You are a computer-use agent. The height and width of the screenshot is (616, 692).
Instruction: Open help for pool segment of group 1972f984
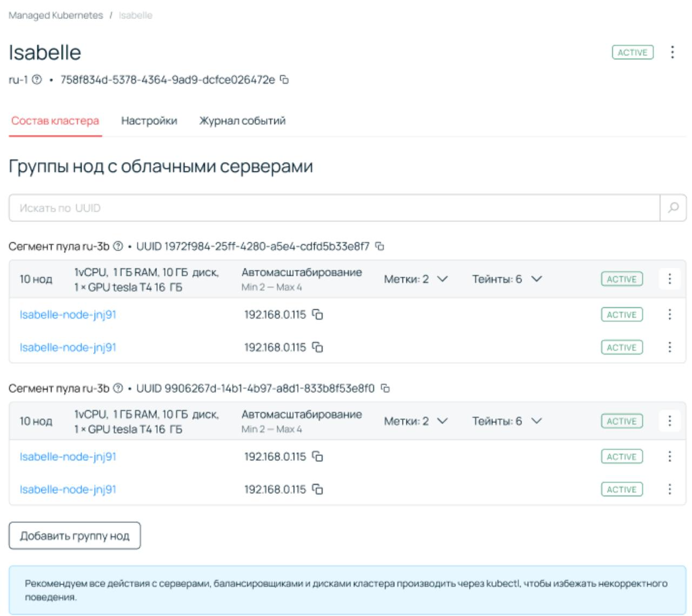[x=118, y=247]
